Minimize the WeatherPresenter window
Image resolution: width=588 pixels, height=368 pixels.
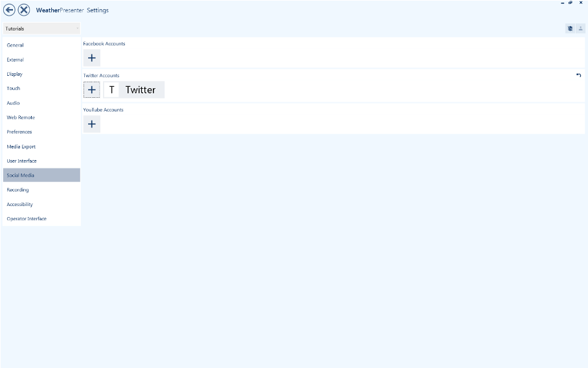click(562, 3)
